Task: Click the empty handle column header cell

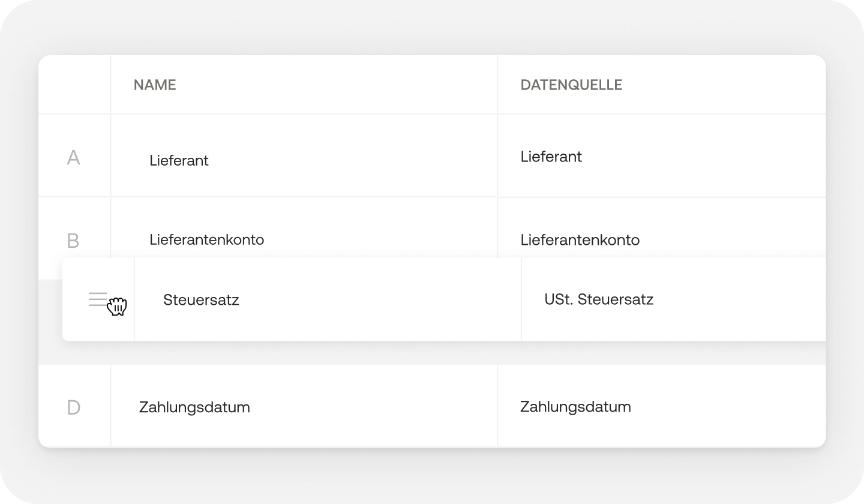Action: pyautogui.click(x=73, y=85)
